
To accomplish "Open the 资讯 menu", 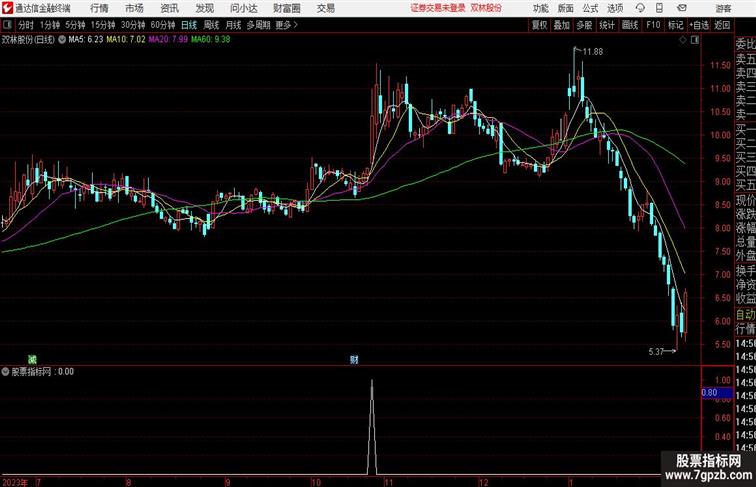I will coord(169,8).
